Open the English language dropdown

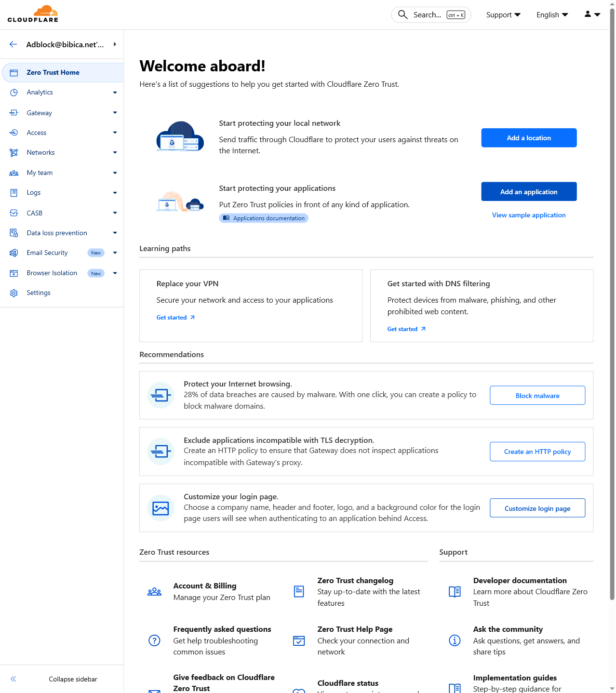click(552, 15)
